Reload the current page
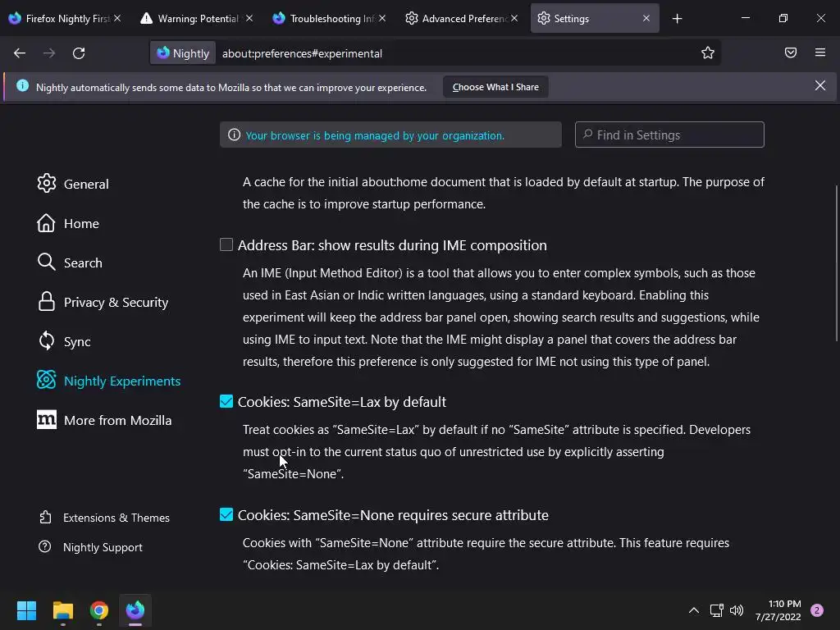This screenshot has height=630, width=840. (x=79, y=53)
